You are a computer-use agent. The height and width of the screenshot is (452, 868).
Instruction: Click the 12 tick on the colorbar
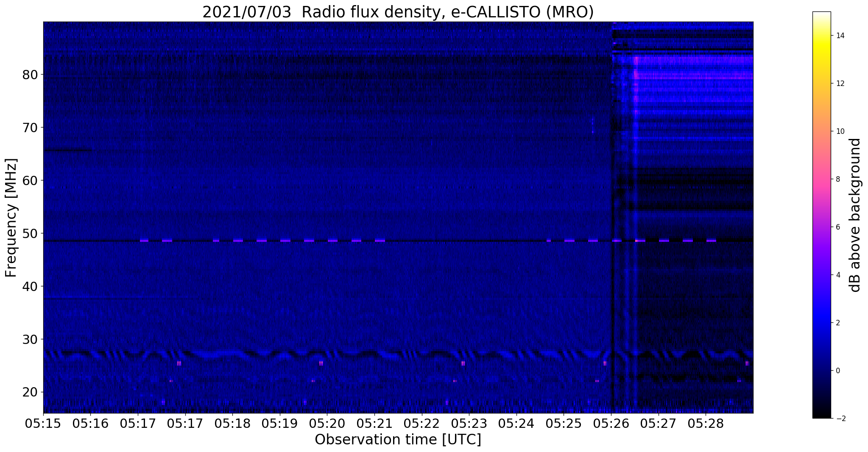point(840,83)
